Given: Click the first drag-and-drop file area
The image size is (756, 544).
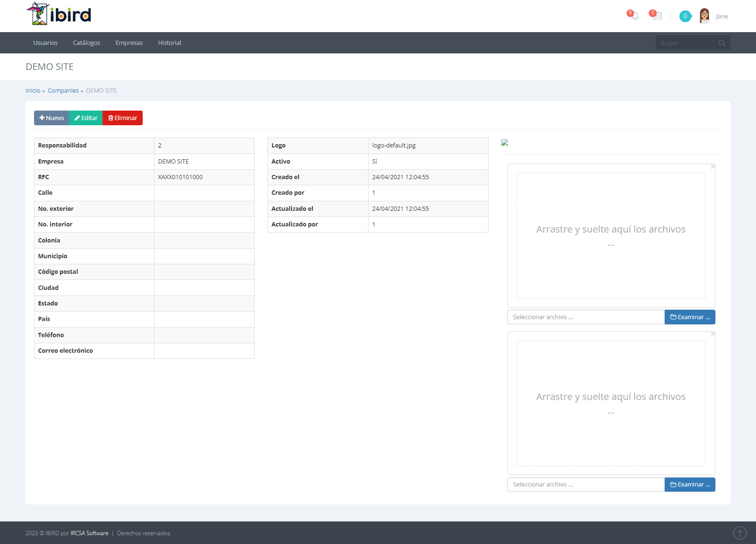Looking at the screenshot, I should tap(611, 235).
